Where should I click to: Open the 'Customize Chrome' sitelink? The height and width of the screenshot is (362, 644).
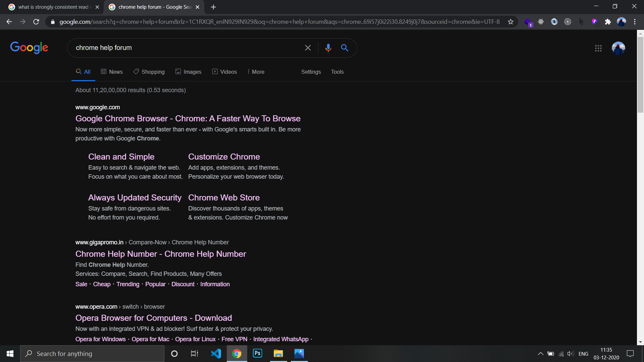tap(224, 157)
